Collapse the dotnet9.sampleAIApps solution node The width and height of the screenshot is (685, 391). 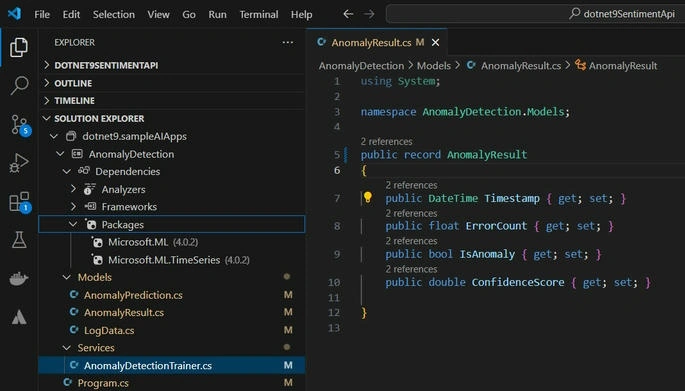tap(54, 136)
